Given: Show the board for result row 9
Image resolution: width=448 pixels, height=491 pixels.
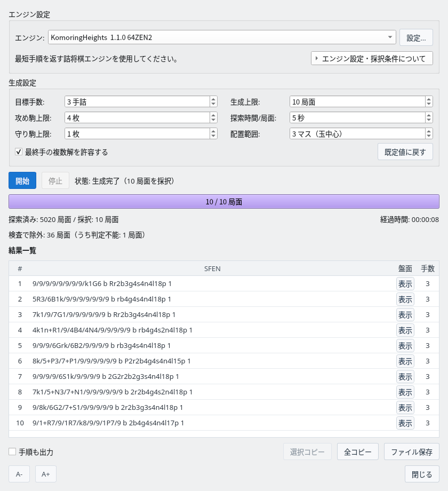Looking at the screenshot, I should point(405,408).
